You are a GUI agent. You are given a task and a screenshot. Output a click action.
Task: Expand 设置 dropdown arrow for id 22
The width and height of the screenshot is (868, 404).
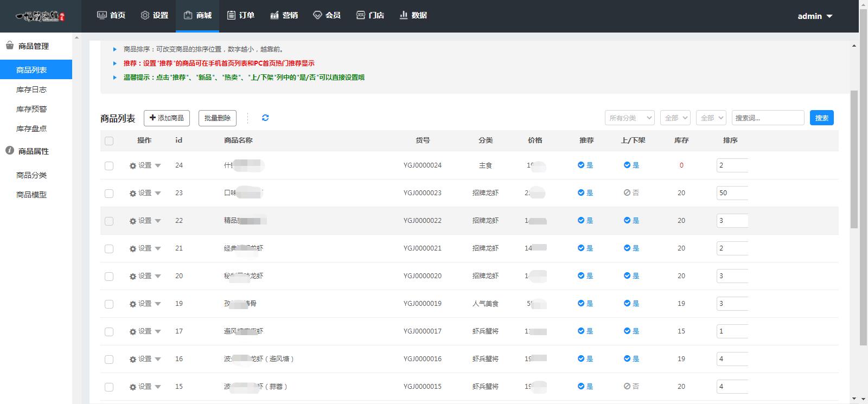(x=158, y=221)
